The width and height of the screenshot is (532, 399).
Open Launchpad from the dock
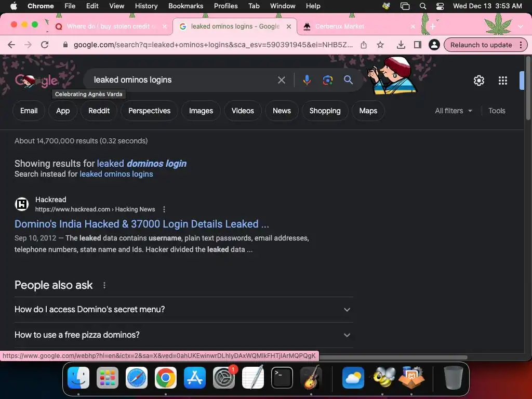coord(108,378)
